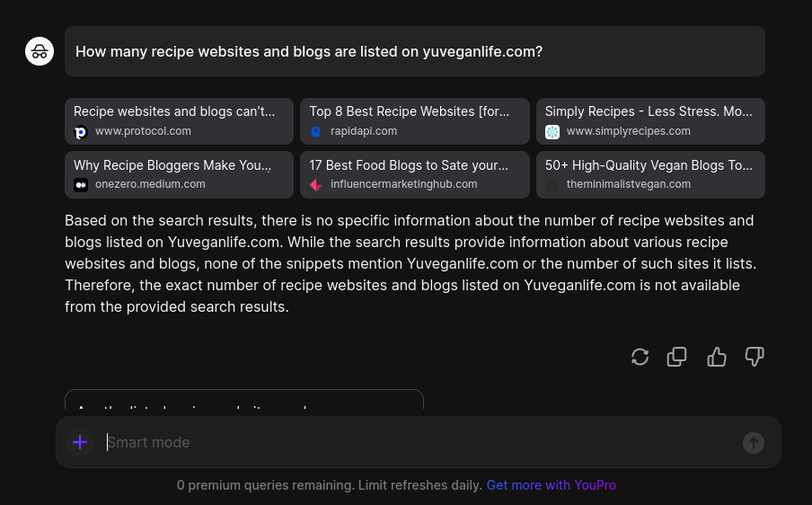Open the onezero.medium.com source card
The image size is (812, 505).
[x=179, y=174]
